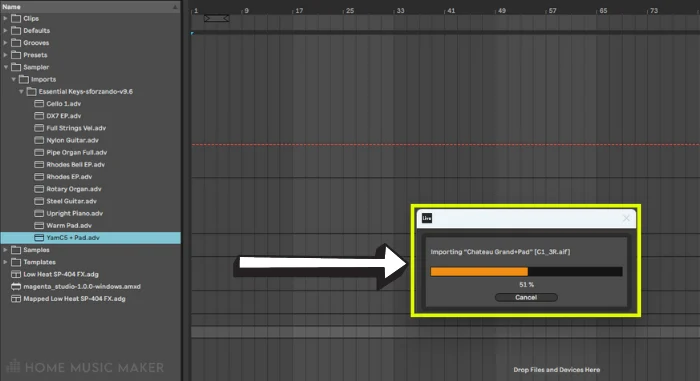Collapse the Sampler folder arrow
Image resolution: width=700 pixels, height=381 pixels.
[6, 67]
